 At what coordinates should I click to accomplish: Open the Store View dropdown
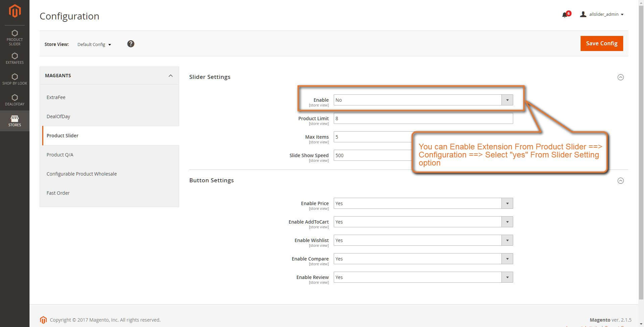tap(94, 44)
